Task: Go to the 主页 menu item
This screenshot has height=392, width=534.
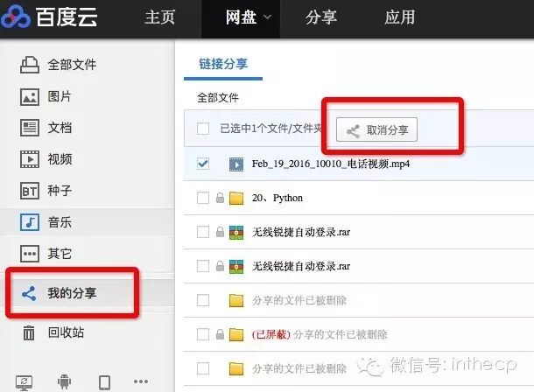Action: [x=159, y=17]
